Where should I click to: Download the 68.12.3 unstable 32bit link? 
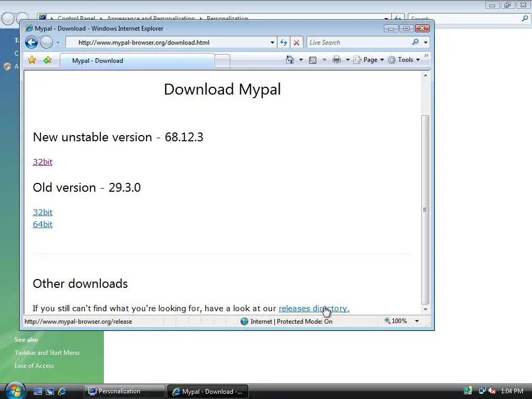(x=43, y=162)
